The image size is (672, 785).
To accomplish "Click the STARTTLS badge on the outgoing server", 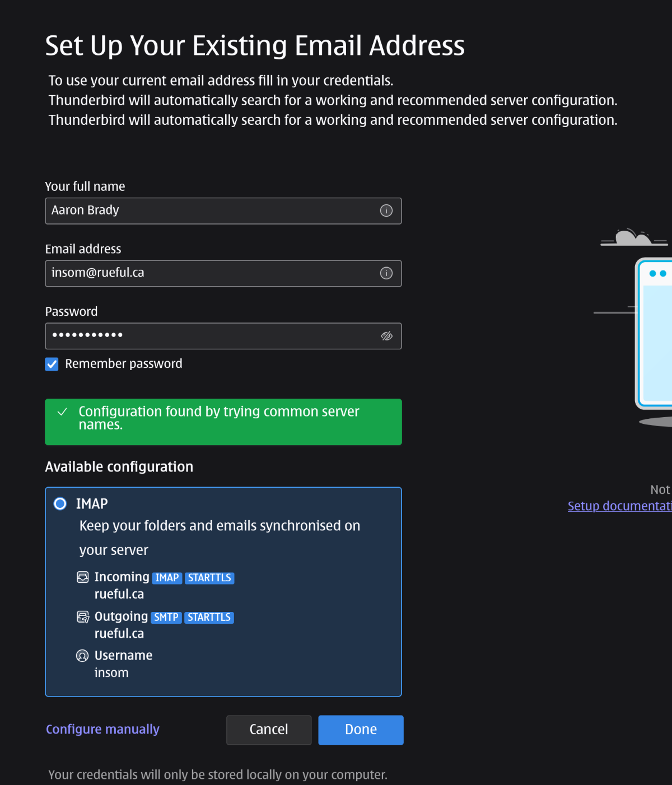I will 209,617.
